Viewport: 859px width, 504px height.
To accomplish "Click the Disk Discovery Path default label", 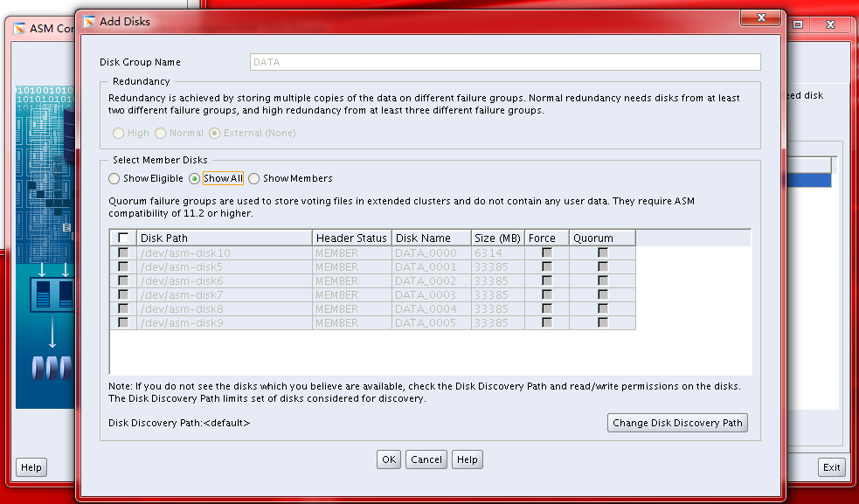I will (179, 423).
